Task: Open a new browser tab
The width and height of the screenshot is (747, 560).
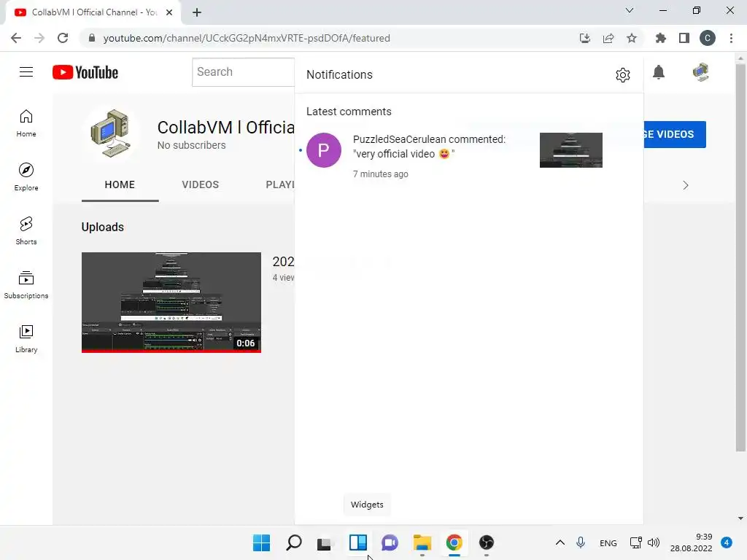Action: click(x=197, y=12)
